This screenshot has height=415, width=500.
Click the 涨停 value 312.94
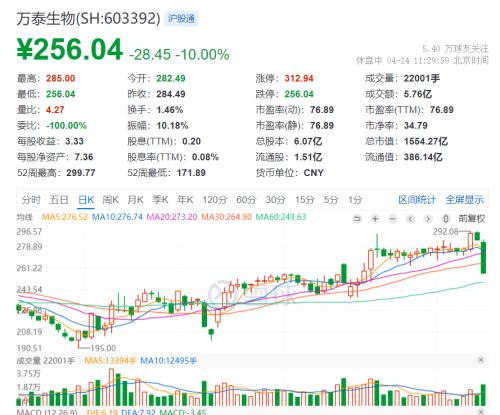[x=299, y=79]
